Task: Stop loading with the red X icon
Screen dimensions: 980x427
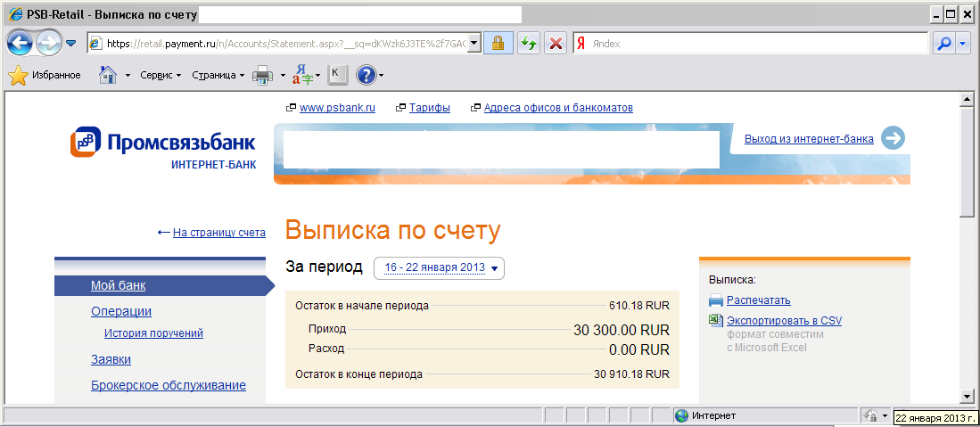Action: (x=555, y=44)
